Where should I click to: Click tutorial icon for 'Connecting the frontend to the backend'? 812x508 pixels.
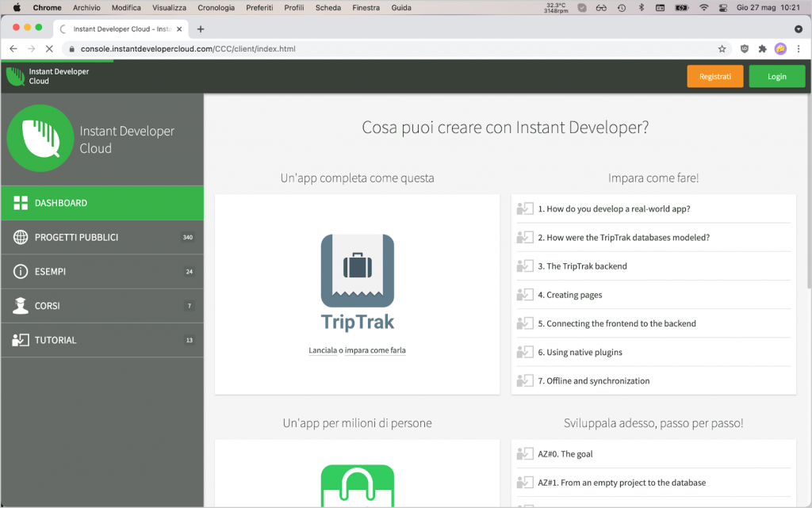525,323
